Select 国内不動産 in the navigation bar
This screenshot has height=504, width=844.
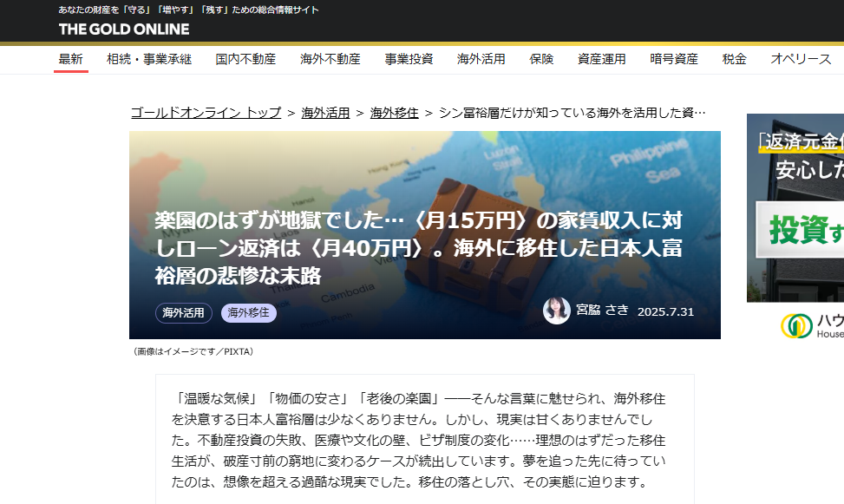[x=245, y=59]
